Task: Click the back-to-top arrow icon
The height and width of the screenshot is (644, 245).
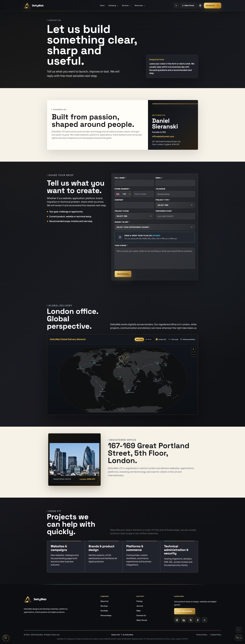Action: pos(238,630)
